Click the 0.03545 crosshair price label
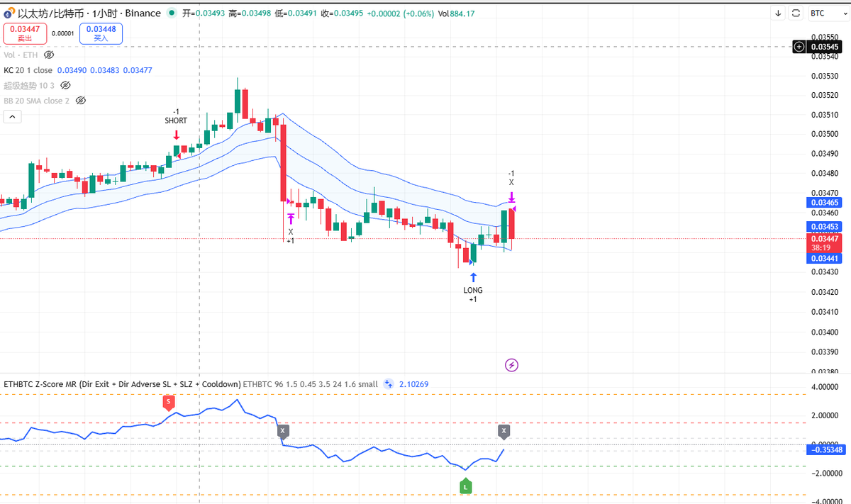Image resolution: width=851 pixels, height=504 pixels. [825, 47]
